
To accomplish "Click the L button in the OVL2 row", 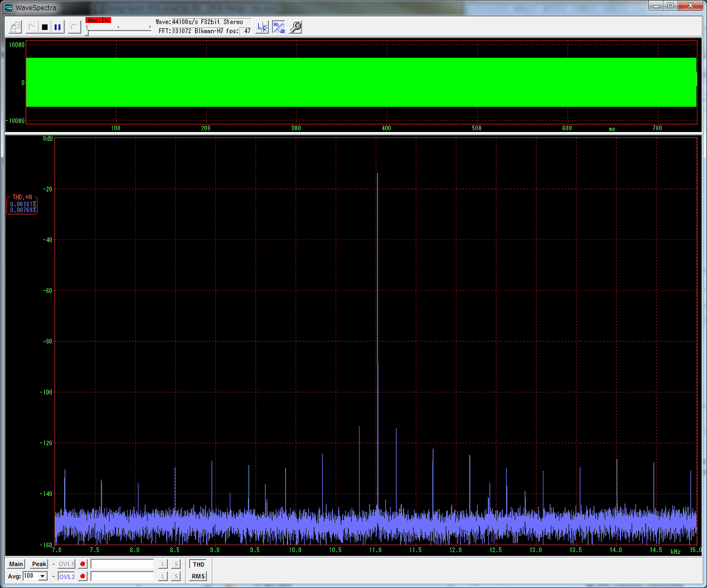I will coord(164,576).
